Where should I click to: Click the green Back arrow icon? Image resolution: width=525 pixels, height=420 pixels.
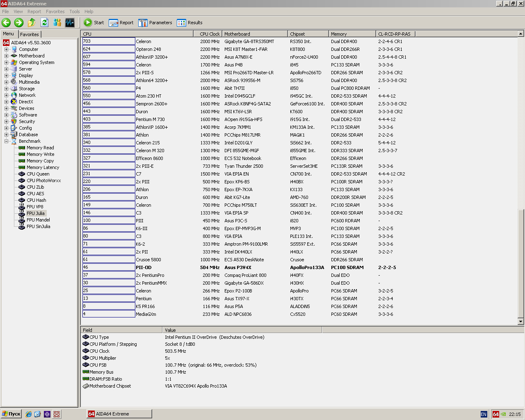6,23
